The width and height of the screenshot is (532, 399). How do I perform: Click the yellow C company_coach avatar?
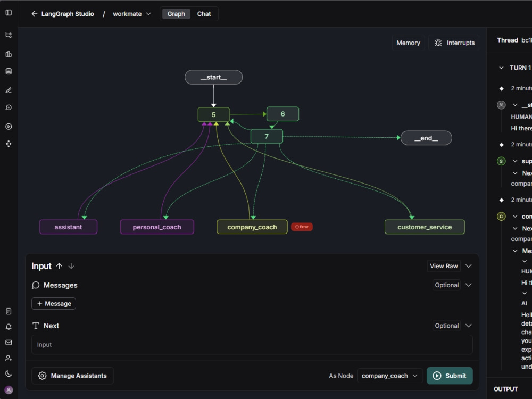pos(501,217)
